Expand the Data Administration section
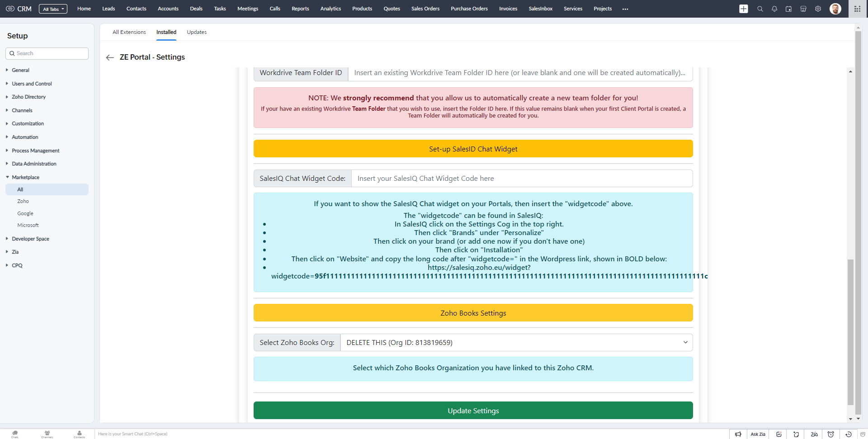 (x=34, y=164)
